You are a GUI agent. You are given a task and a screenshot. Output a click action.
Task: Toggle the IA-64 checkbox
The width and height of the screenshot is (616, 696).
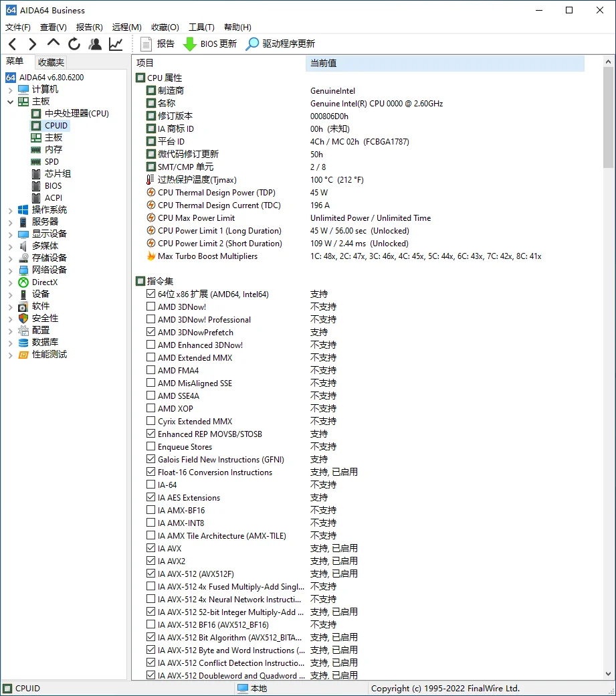[150, 485]
